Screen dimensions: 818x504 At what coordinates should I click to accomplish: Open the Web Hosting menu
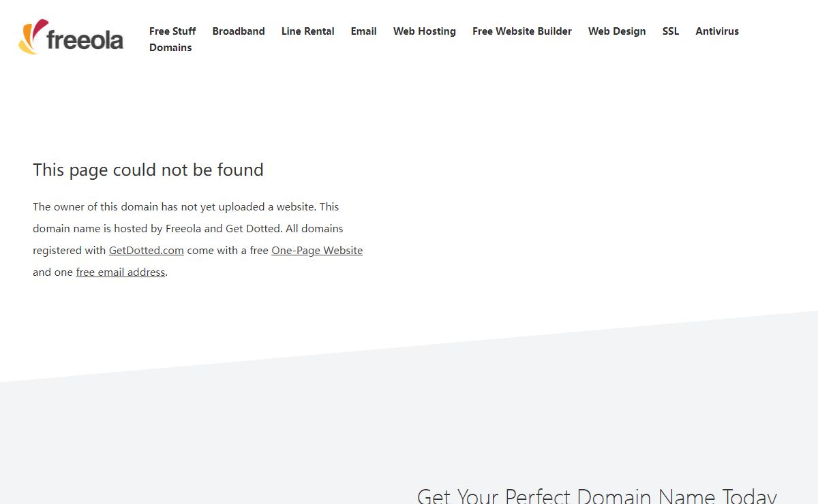(x=425, y=31)
